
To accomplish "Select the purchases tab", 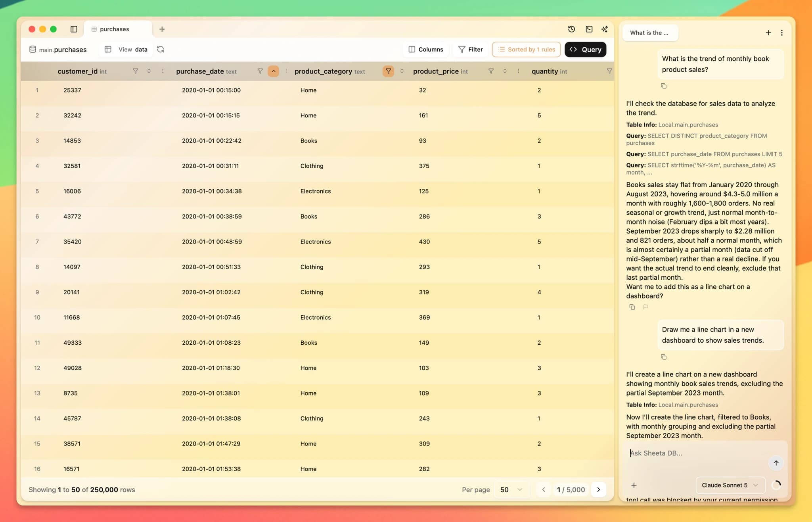I will click(118, 29).
